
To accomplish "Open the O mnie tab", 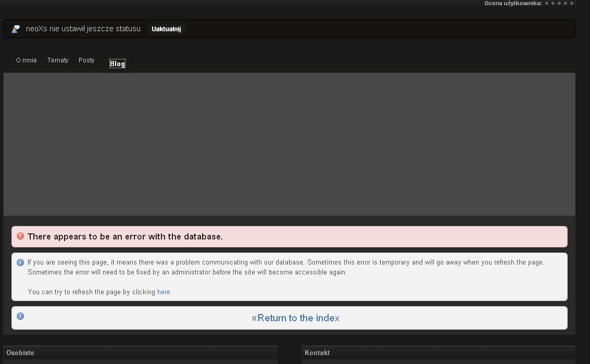I will [x=27, y=60].
